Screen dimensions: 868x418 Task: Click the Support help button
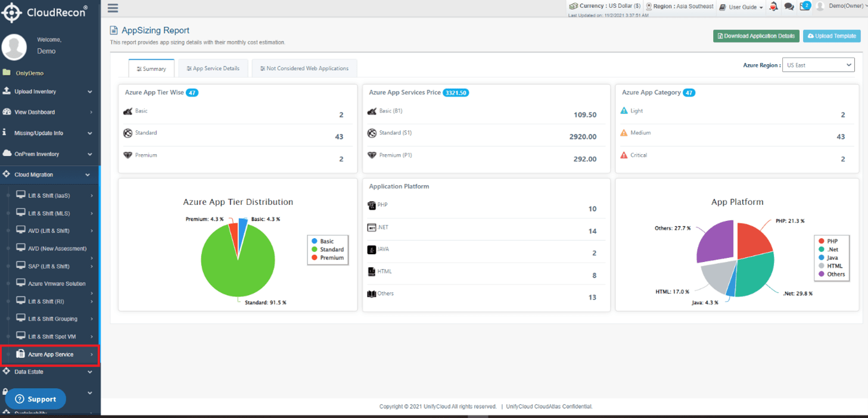pyautogui.click(x=36, y=399)
